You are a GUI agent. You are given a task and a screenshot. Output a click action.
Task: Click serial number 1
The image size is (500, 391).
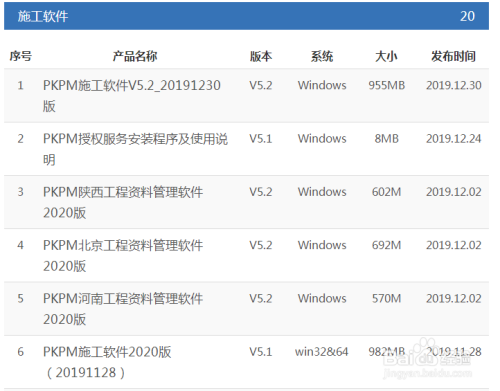coord(21,85)
